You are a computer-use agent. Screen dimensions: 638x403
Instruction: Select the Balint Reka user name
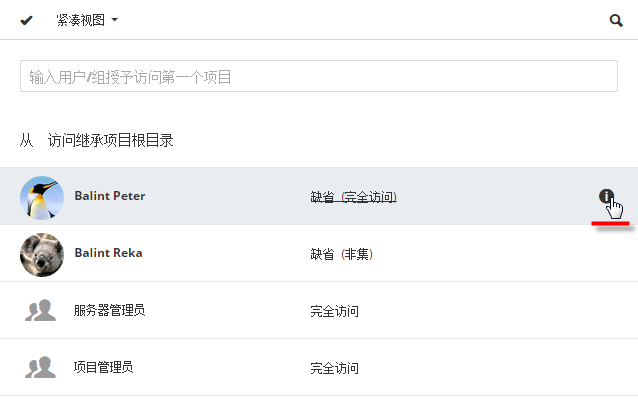click(x=108, y=253)
